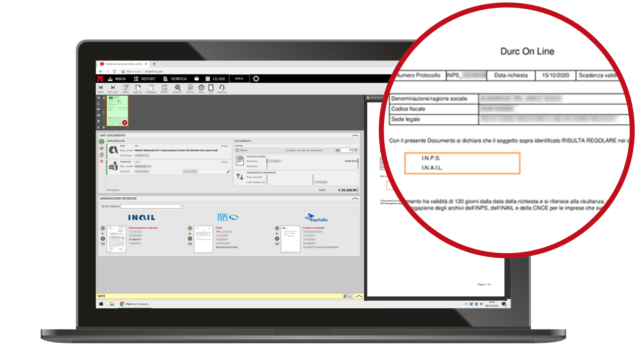Viewport: 644px width, 362px height.
Task: Open the REFER. PRATICA dropdown
Action: click(152, 206)
